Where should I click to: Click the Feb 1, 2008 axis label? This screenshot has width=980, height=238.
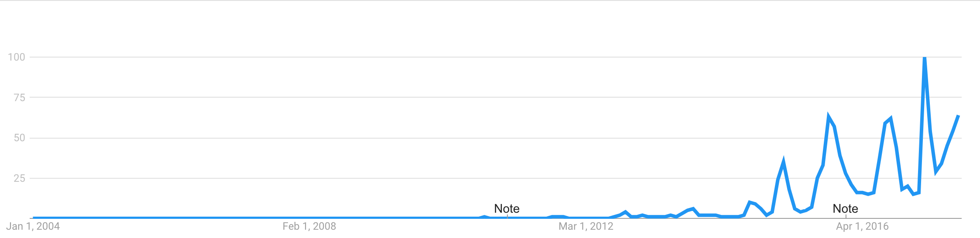click(309, 226)
